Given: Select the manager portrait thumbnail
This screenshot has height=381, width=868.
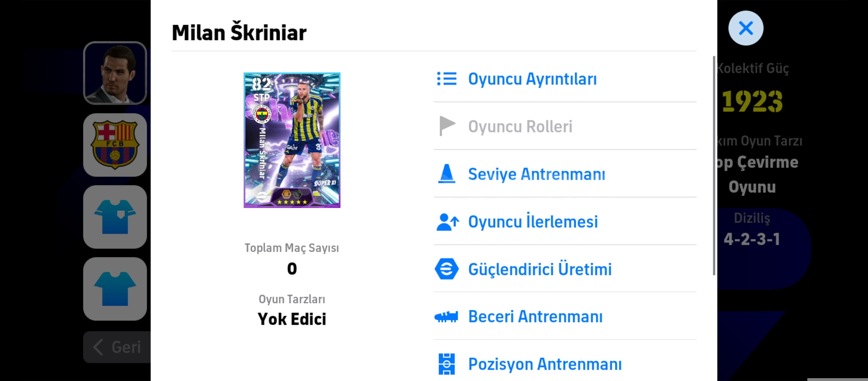Looking at the screenshot, I should pos(115,73).
